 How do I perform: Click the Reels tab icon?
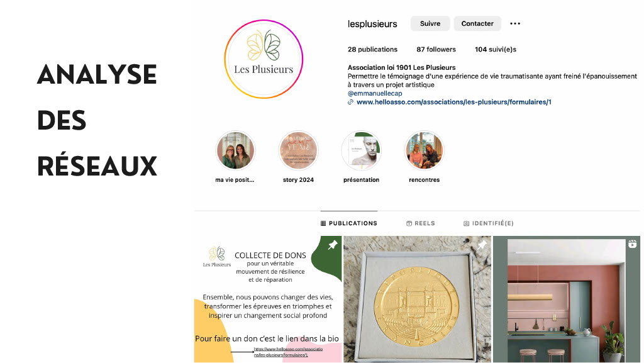coord(409,223)
